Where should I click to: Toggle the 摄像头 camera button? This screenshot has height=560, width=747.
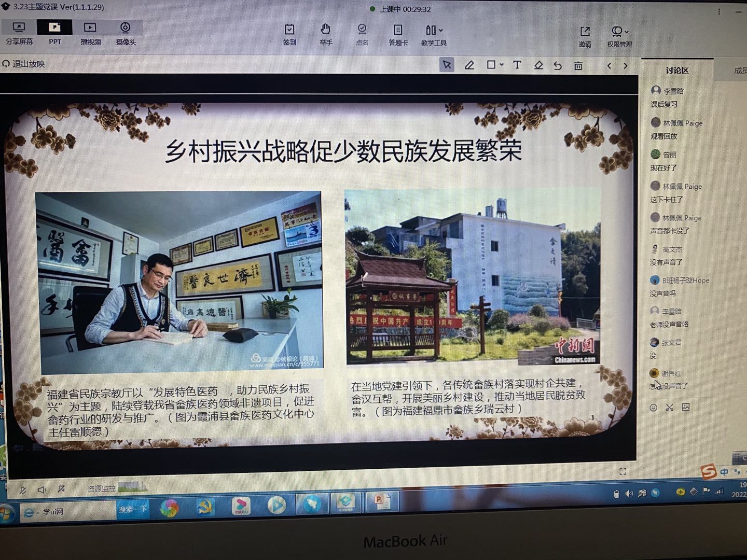click(126, 33)
